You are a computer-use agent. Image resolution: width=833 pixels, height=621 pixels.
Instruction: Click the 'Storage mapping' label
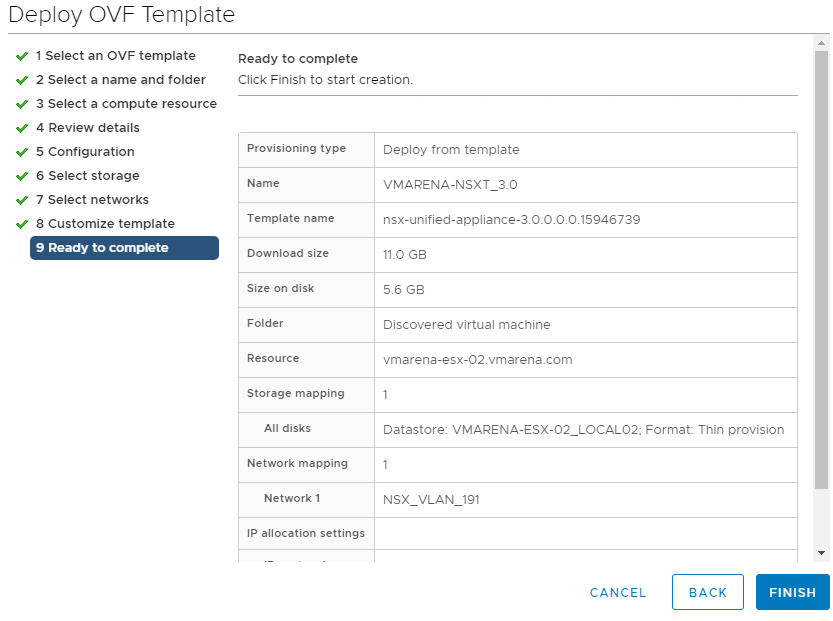(x=295, y=394)
